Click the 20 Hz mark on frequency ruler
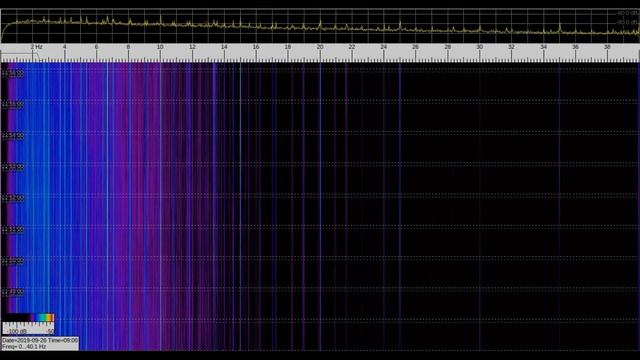 pos(320,47)
